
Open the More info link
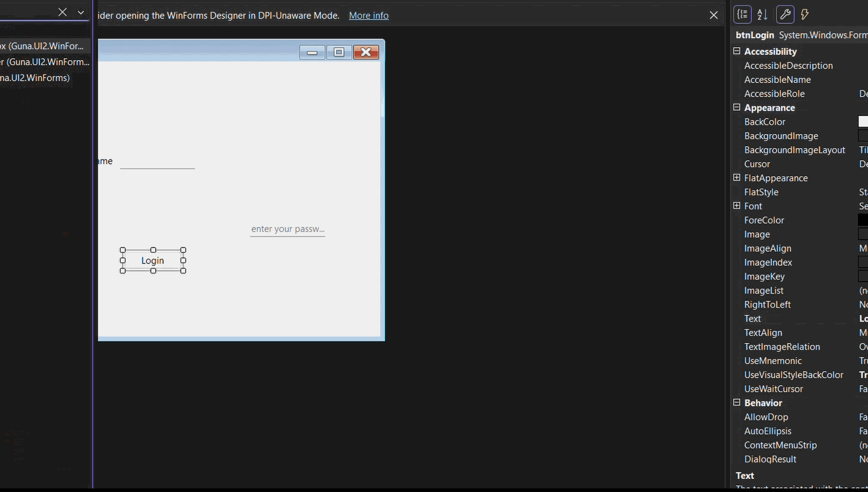coord(368,15)
